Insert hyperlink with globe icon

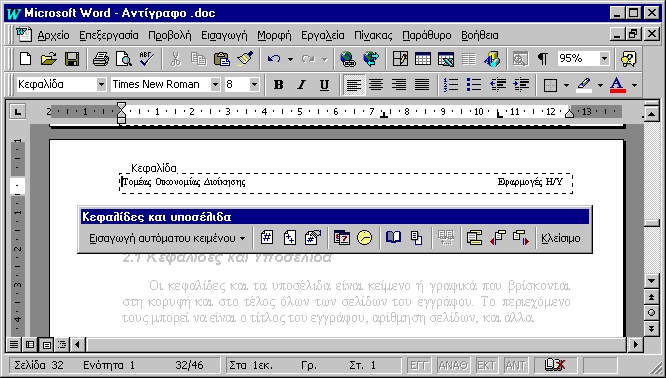[348, 59]
